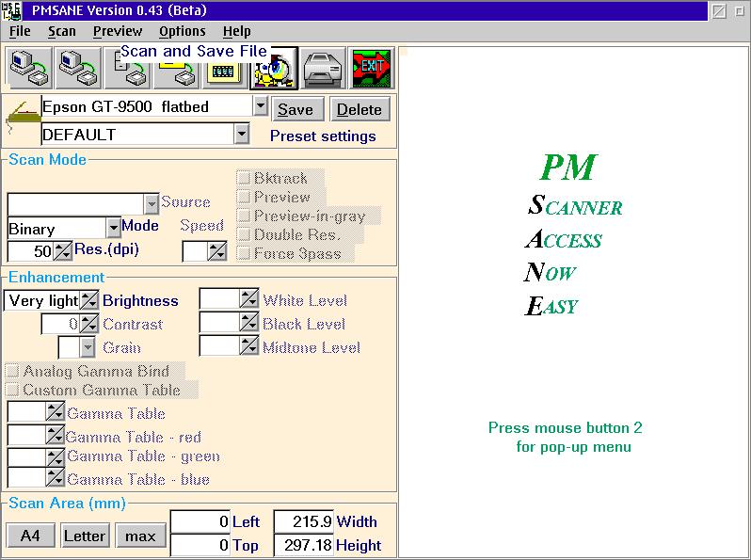Open the PMSANE title bar system menu icon
Screen dimensions: 751x560
click(x=10, y=10)
